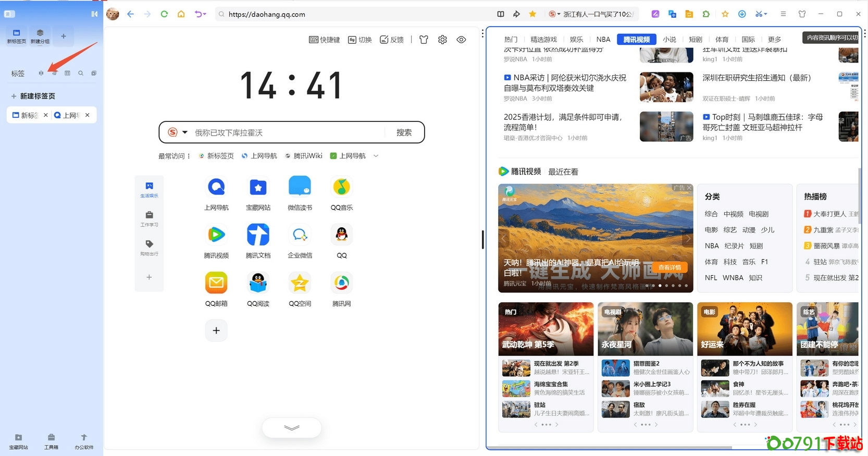Open 微信读书 shortcut icon
Image resolution: width=868 pixels, height=456 pixels.
[x=300, y=187]
